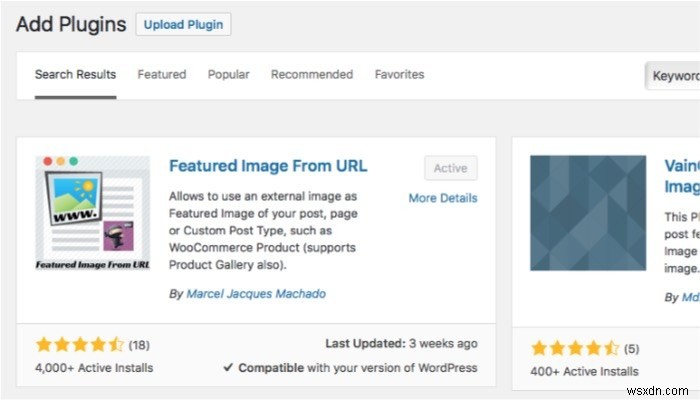Image resolution: width=700 pixels, height=401 pixels.
Task: Open the Featured Image From URL title link
Action: [x=268, y=166]
